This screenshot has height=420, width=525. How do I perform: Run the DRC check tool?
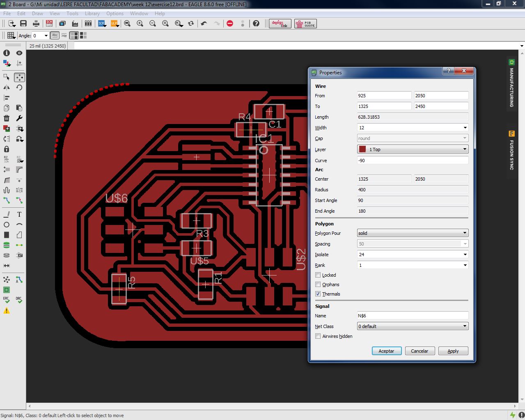tap(19, 300)
